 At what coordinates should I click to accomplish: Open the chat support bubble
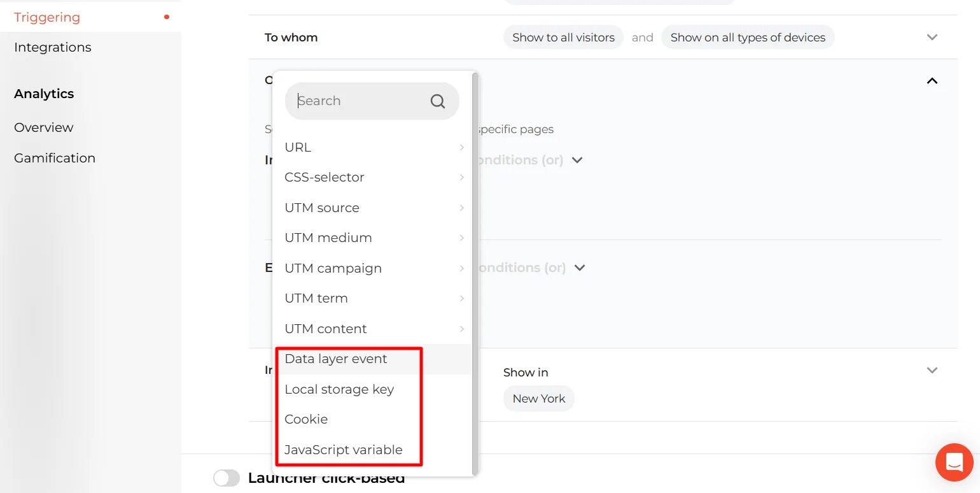(x=954, y=462)
